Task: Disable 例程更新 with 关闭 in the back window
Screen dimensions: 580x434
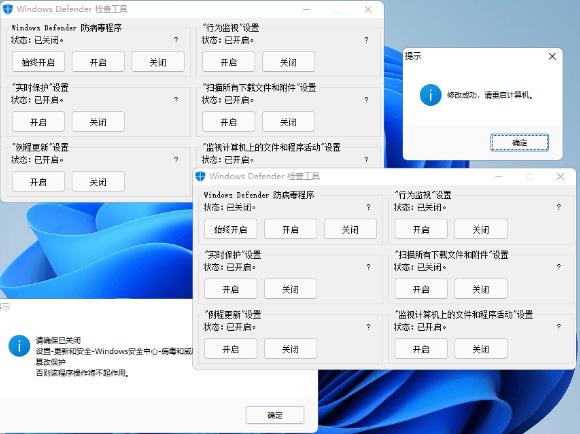Action: (98, 182)
